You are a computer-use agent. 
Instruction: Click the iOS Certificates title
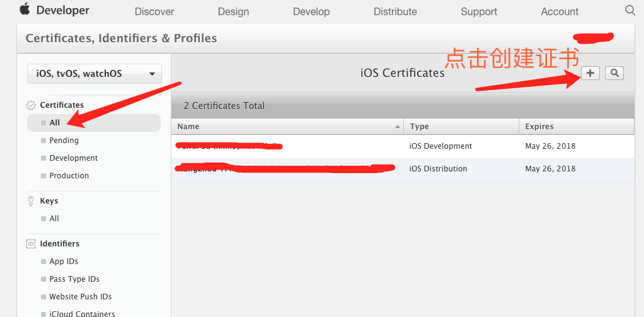tap(403, 73)
